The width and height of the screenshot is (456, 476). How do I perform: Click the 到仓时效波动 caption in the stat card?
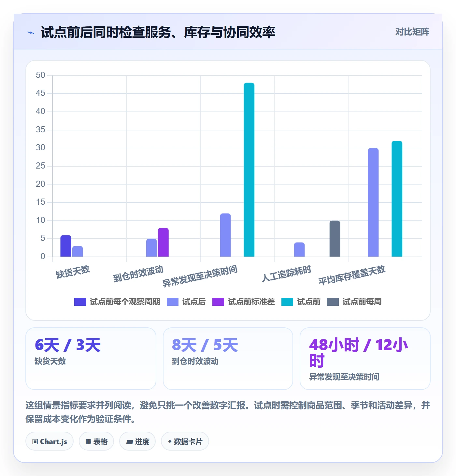point(195,361)
